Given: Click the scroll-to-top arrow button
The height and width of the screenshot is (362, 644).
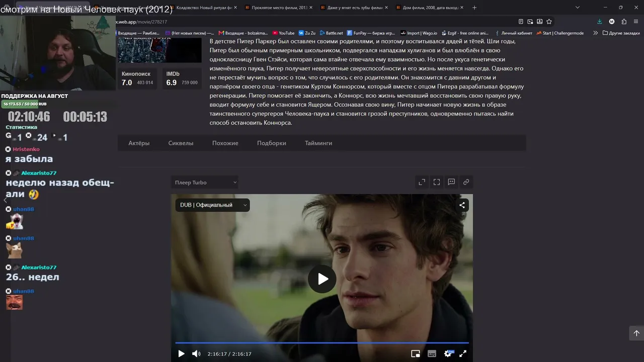Looking at the screenshot, I should tap(636, 333).
